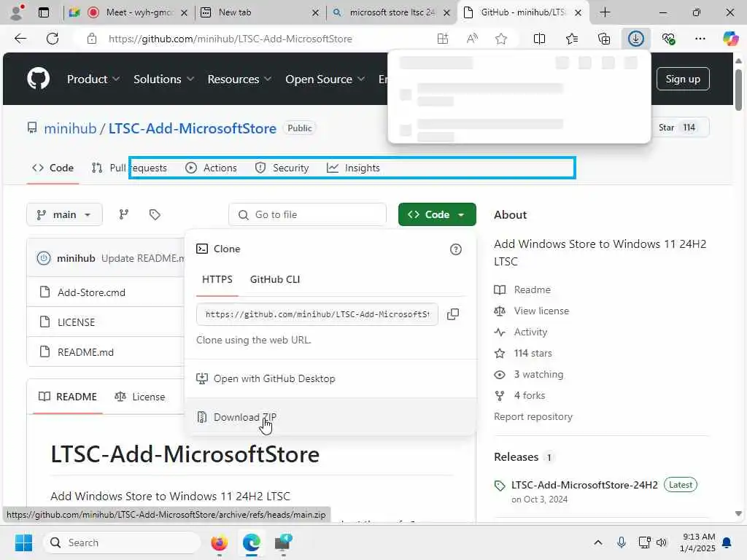The height and width of the screenshot is (560, 747).
Task: Add page to favorites star icon
Action: pyautogui.click(x=500, y=39)
